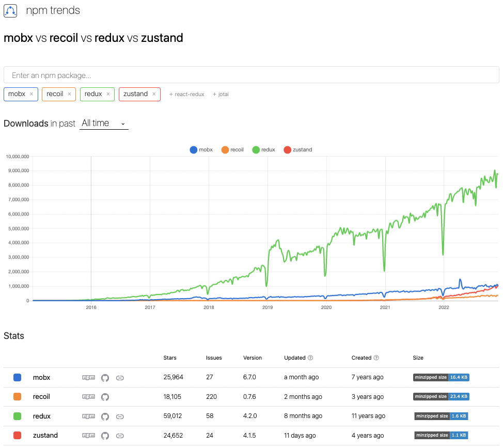This screenshot has width=503, height=448.
Task: Click the blue mobx color swatch in stats
Action: (x=18, y=377)
